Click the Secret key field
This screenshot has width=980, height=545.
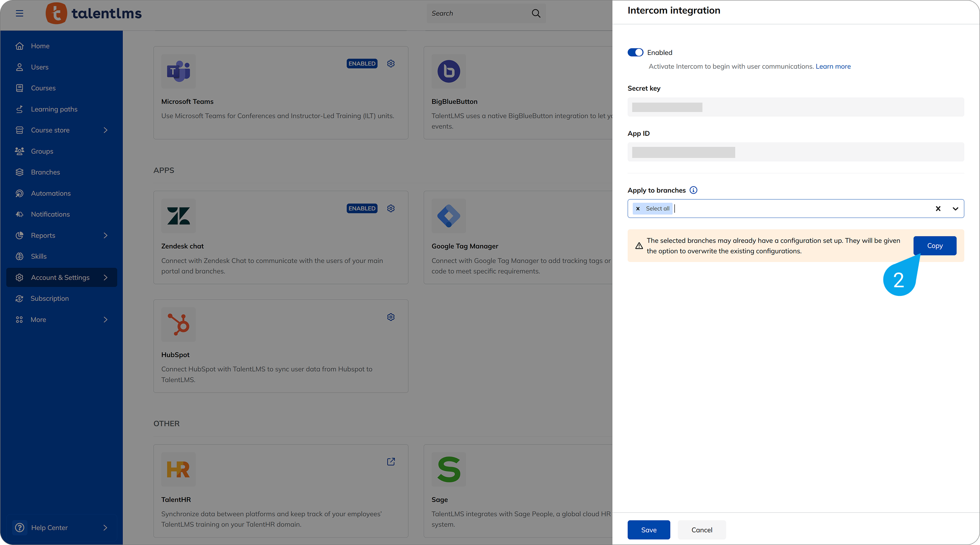tap(795, 107)
